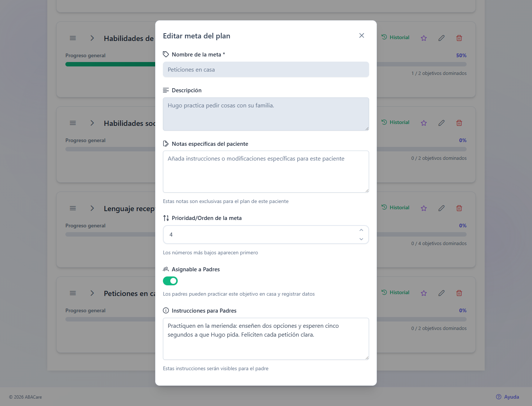This screenshot has width=532, height=406.
Task: Click the lines icon beside Descripción
Action: click(x=166, y=90)
